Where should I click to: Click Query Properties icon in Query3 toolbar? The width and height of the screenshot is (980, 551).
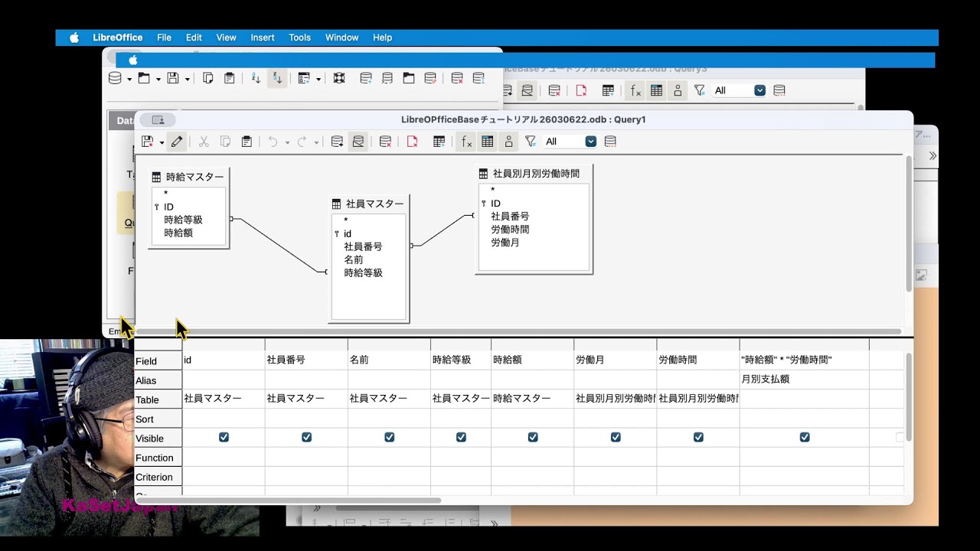click(779, 90)
